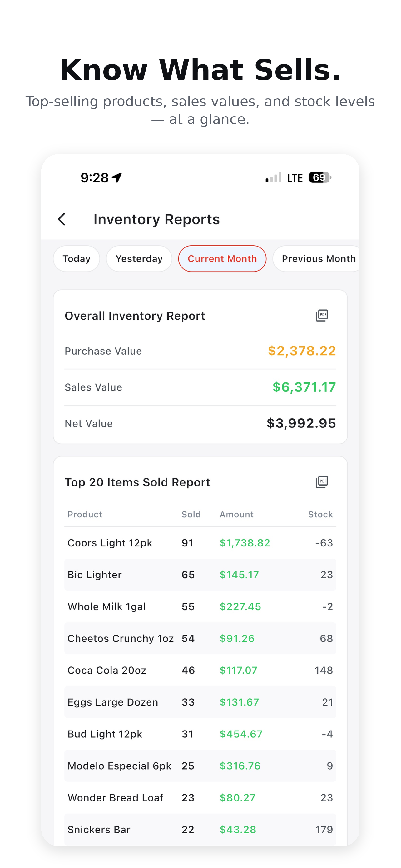
Task: Open the Snickers Bar row
Action: (200, 829)
